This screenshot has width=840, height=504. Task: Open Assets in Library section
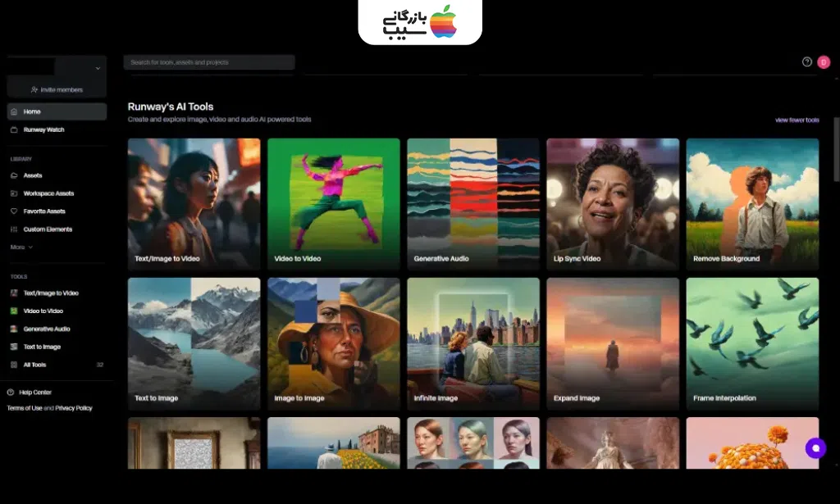(57, 175)
